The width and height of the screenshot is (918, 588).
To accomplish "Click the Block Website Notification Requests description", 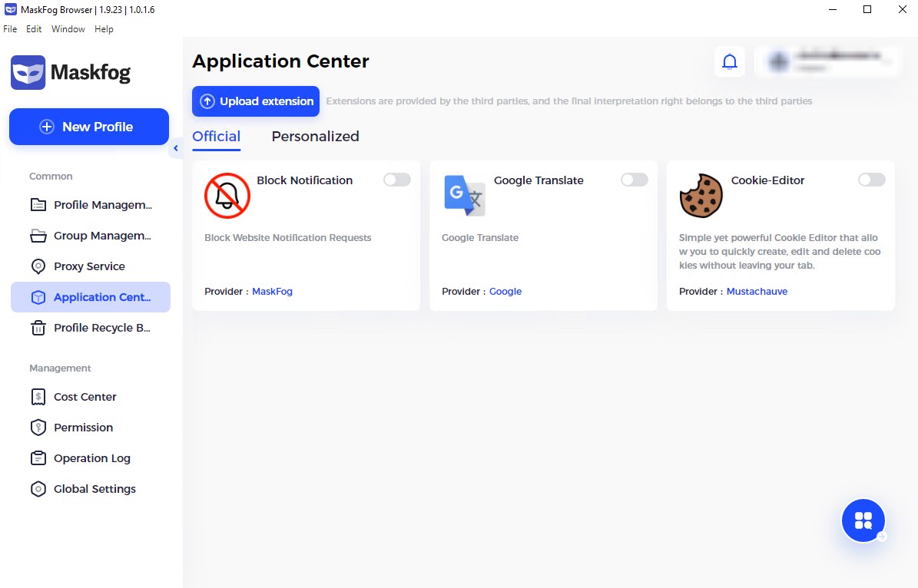I will pyautogui.click(x=288, y=237).
